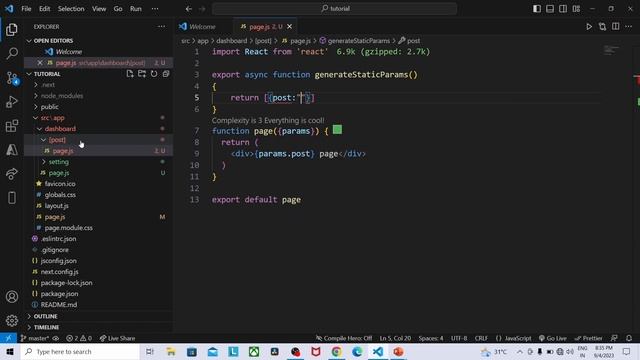This screenshot has height=360, width=640.
Task: Open errors and warnings count
Action: pos(79,338)
